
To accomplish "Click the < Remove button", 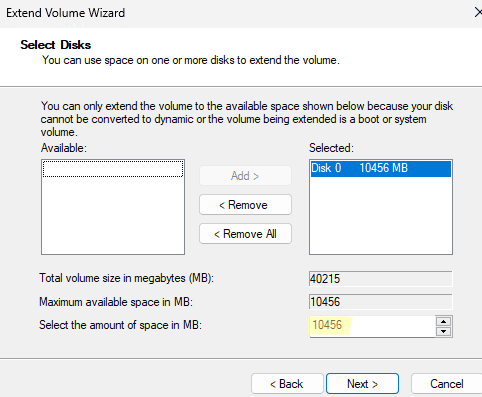I will (x=245, y=205).
